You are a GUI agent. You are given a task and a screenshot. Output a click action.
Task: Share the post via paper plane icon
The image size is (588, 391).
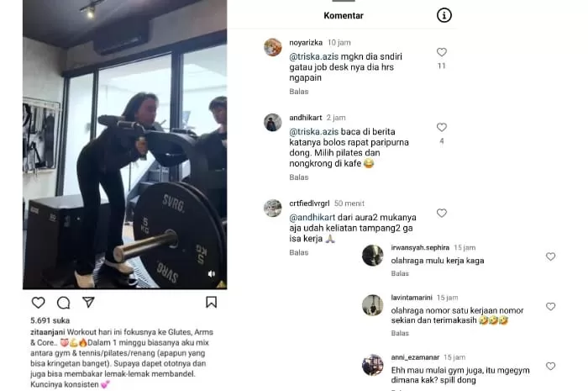[x=88, y=302]
